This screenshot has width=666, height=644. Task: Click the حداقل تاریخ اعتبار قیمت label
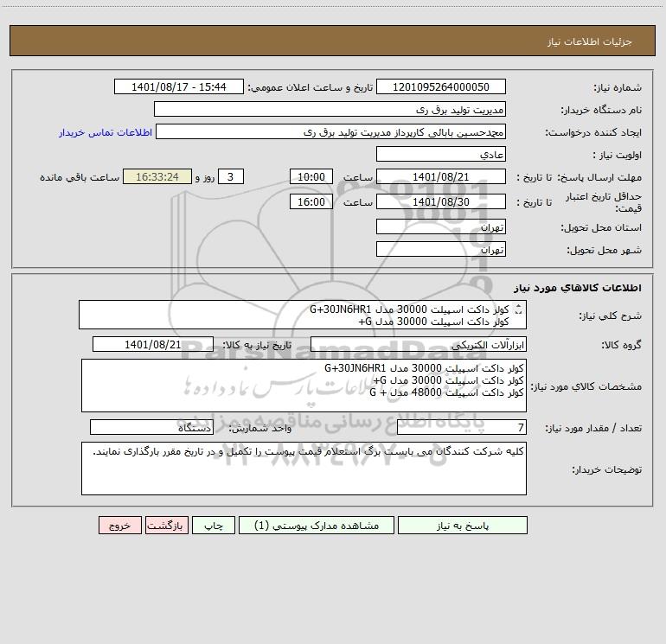(604, 202)
